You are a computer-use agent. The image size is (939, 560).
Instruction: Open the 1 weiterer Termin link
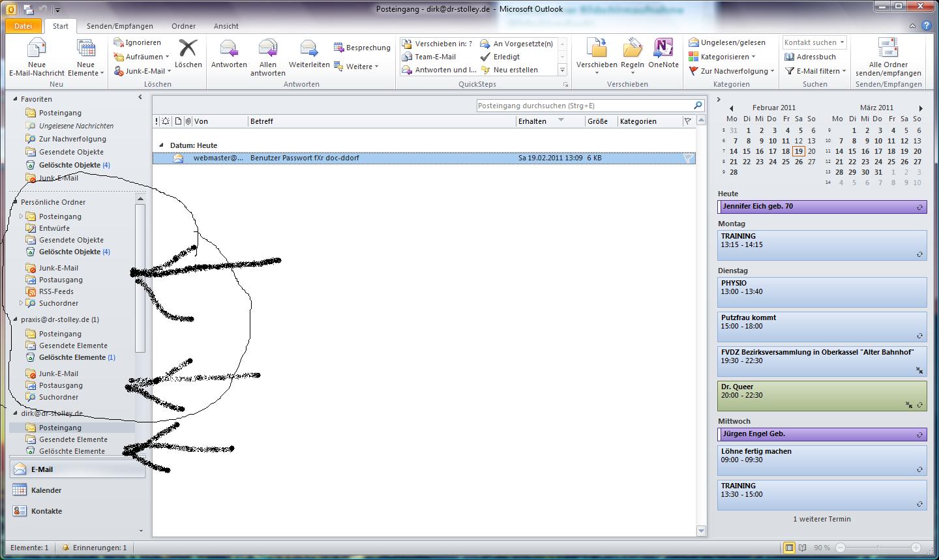[x=822, y=519]
